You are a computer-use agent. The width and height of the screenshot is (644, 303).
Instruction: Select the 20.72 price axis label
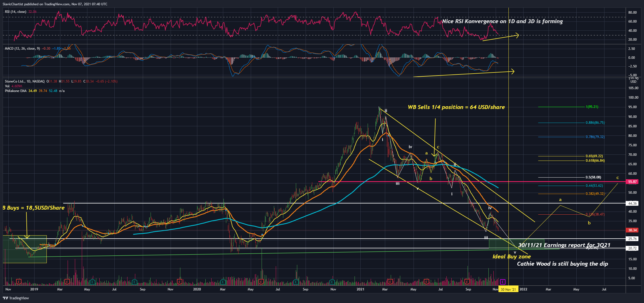pyautogui.click(x=632, y=248)
